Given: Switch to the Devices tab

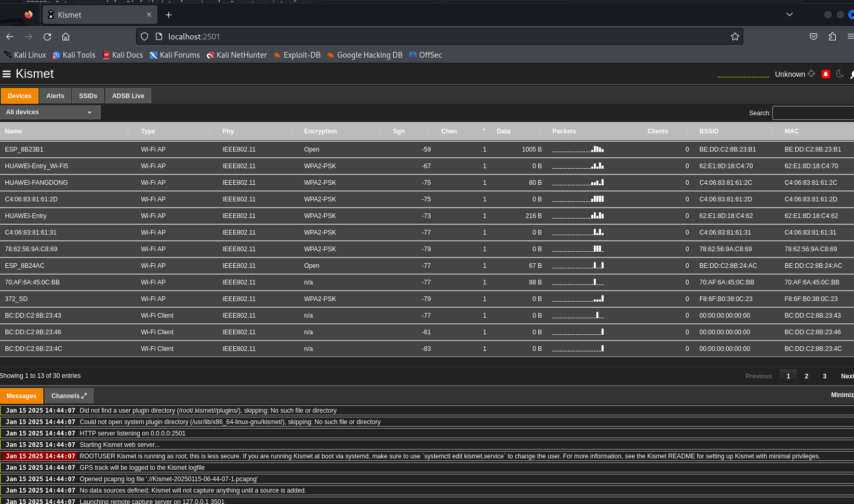Looking at the screenshot, I should point(20,96).
